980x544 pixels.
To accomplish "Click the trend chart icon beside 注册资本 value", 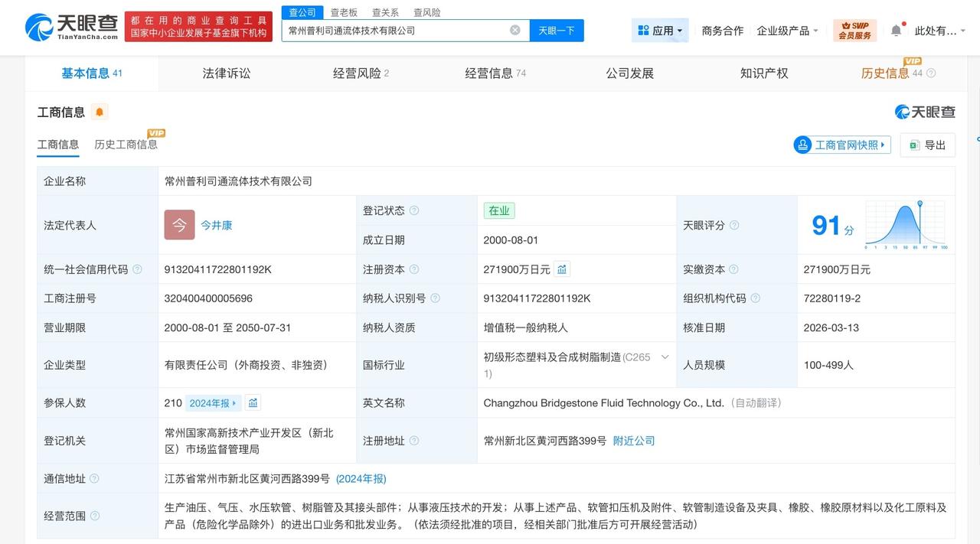I will click(561, 269).
